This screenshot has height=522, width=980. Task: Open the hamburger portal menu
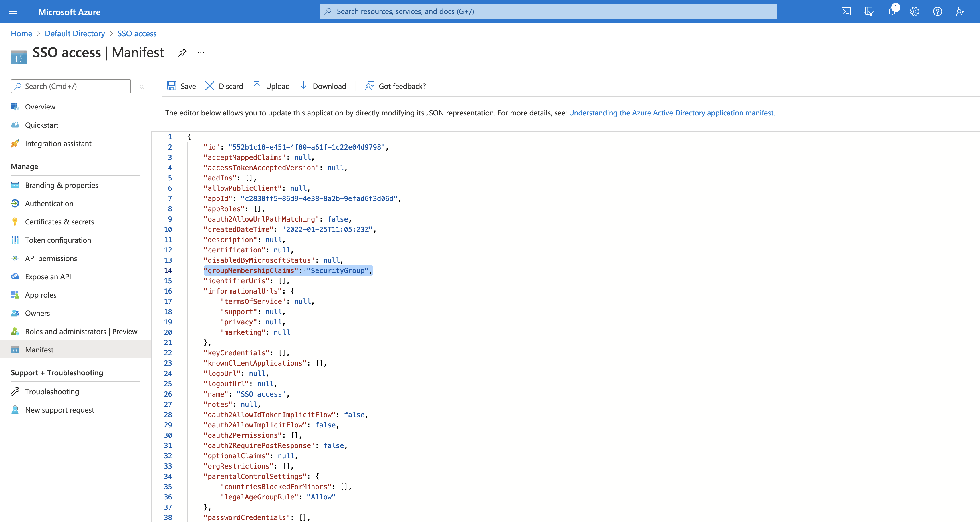pyautogui.click(x=13, y=11)
